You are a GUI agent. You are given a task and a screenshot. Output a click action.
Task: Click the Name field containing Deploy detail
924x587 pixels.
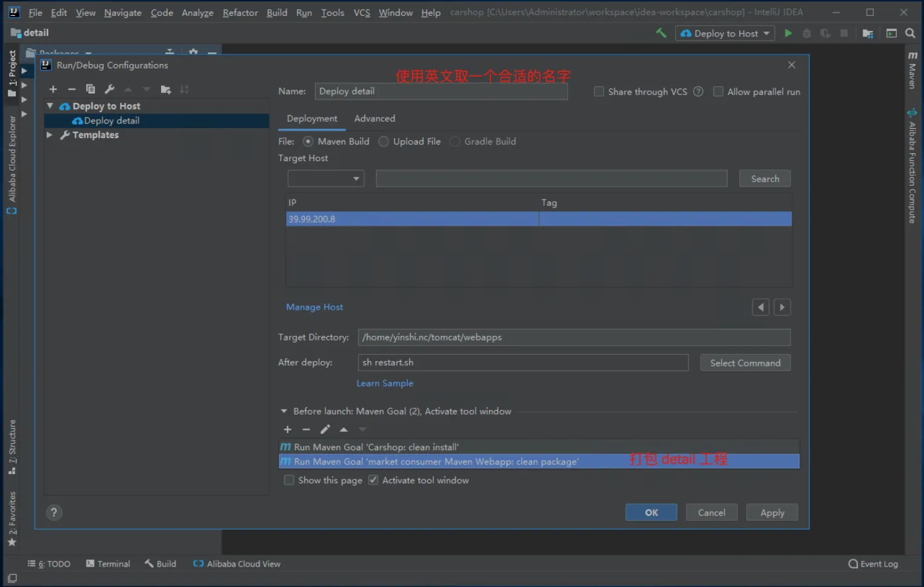click(x=441, y=91)
